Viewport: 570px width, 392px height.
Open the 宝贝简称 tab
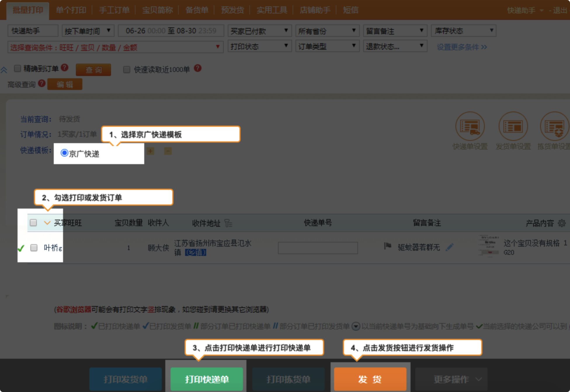tap(157, 10)
